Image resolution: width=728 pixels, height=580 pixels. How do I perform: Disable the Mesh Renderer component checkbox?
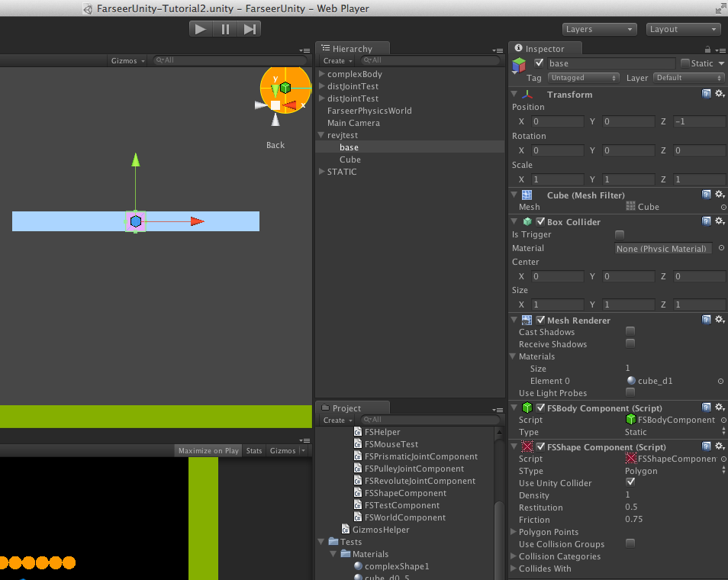click(x=540, y=320)
